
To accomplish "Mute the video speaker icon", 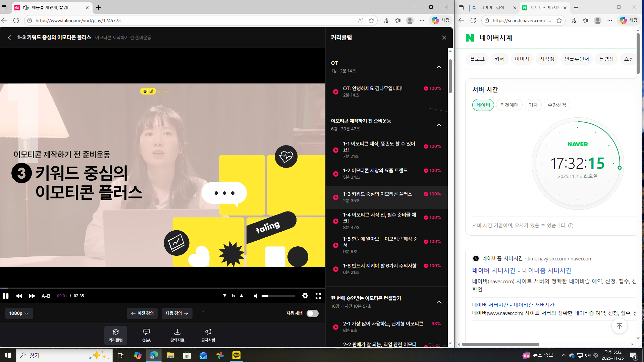I will tap(256, 296).
